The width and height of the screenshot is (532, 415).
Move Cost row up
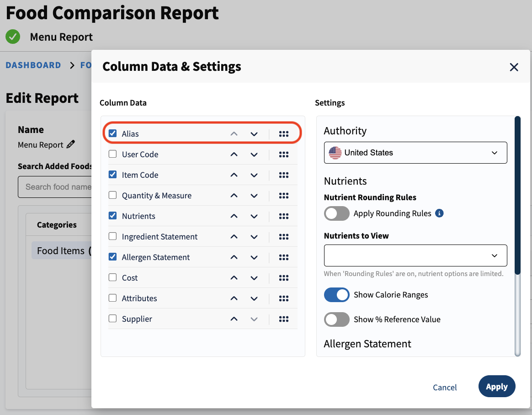pyautogui.click(x=234, y=277)
